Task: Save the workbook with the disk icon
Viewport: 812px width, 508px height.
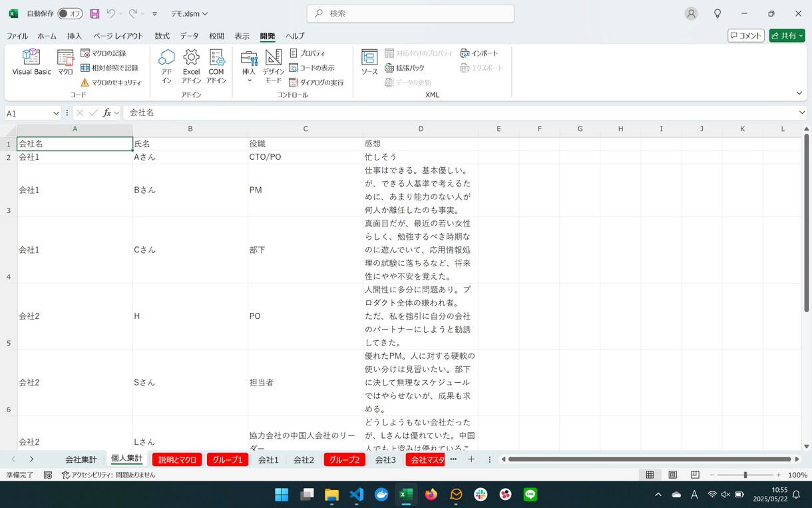Action: [x=95, y=13]
